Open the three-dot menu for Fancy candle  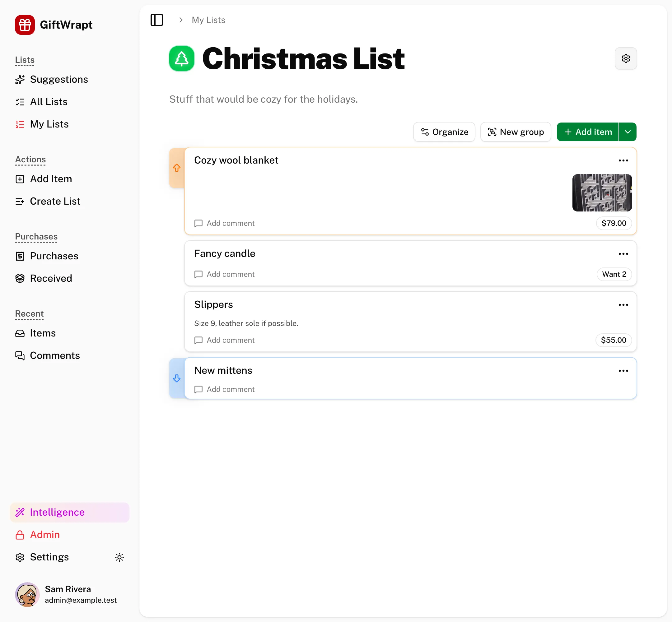pyautogui.click(x=623, y=254)
